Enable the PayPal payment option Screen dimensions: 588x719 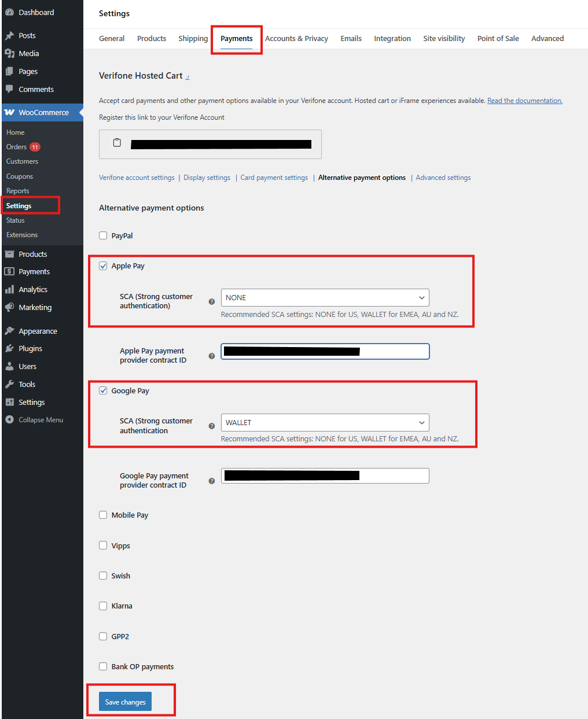102,235
